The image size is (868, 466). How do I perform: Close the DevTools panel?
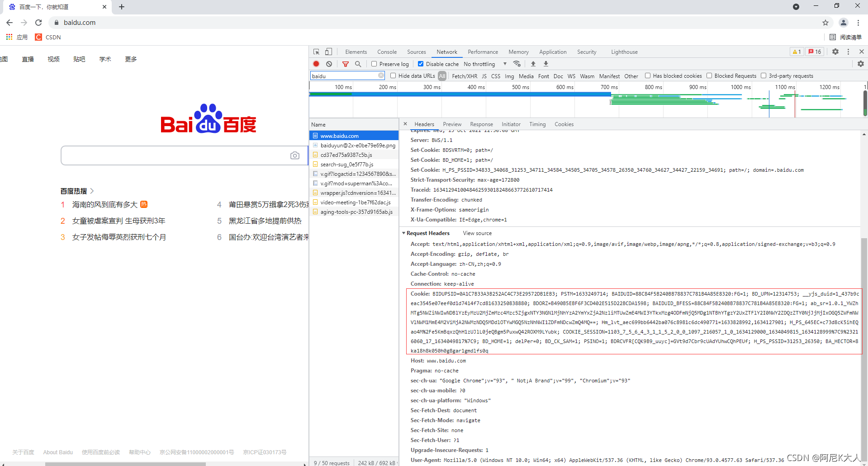click(x=862, y=52)
